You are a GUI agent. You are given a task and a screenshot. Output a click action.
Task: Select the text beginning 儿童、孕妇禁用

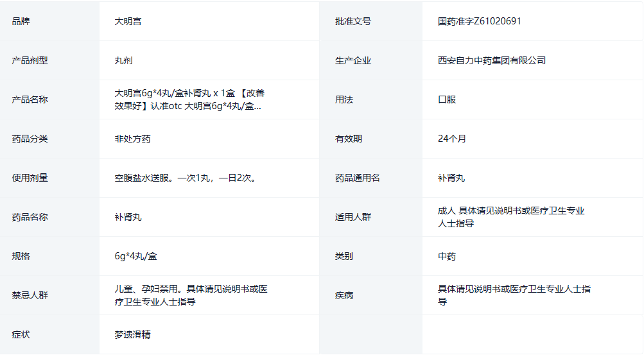[191, 295]
